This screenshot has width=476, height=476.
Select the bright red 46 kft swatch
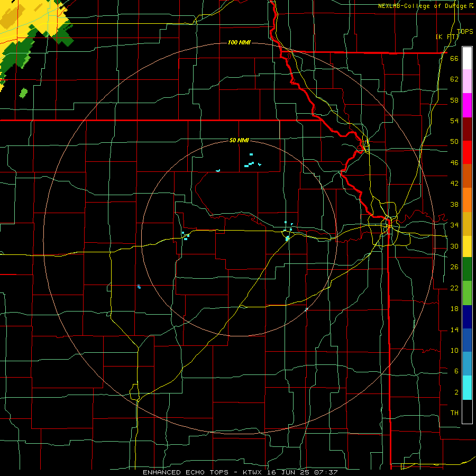pos(467,152)
